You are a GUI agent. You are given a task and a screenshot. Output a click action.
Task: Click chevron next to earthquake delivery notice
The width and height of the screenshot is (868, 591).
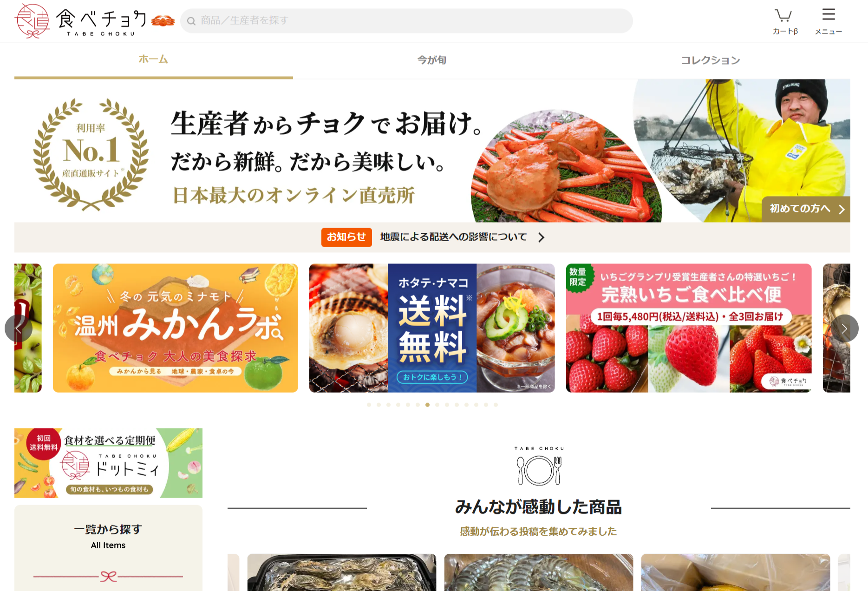pyautogui.click(x=541, y=237)
